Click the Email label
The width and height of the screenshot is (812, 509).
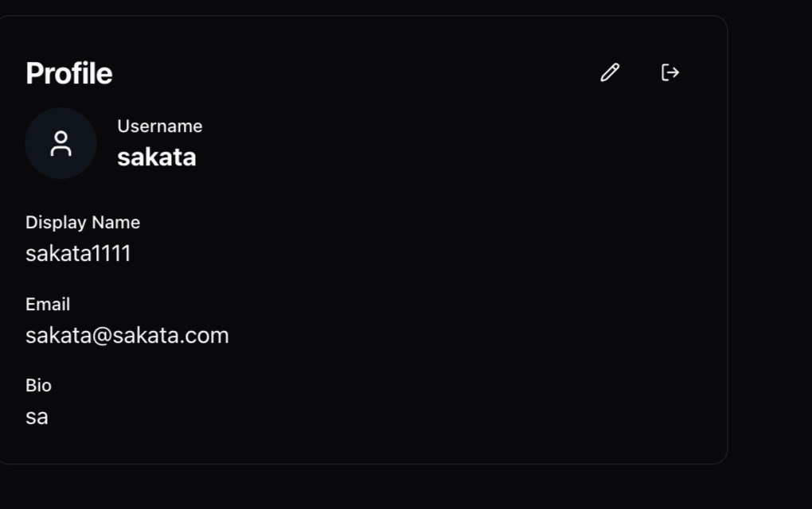(48, 304)
